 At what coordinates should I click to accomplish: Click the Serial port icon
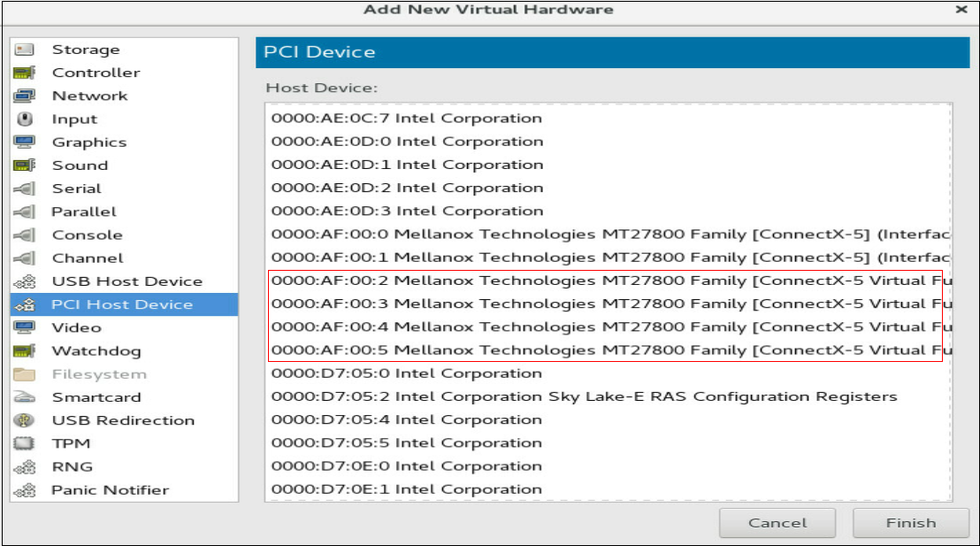[25, 188]
